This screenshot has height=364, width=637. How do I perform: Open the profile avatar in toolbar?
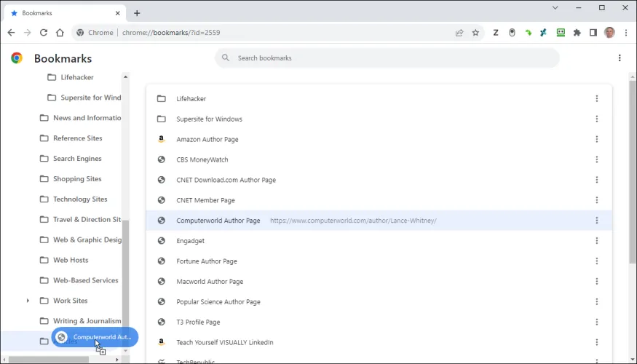[609, 33]
